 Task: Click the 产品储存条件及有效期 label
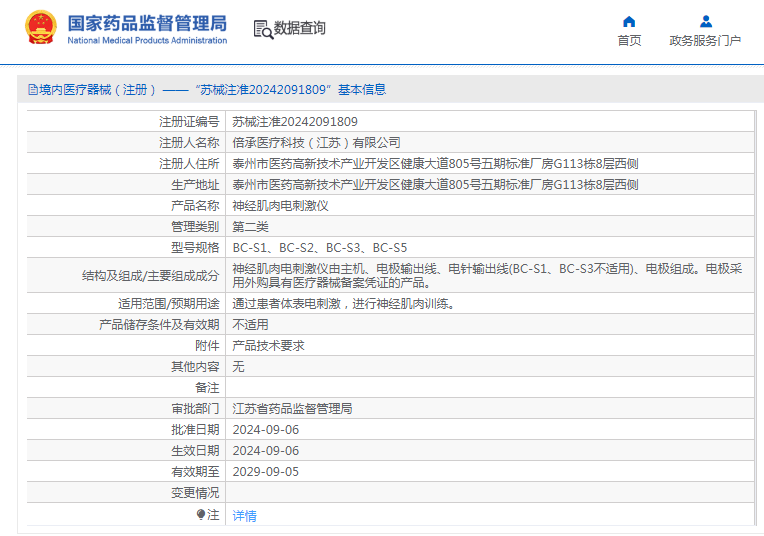pyautogui.click(x=159, y=325)
